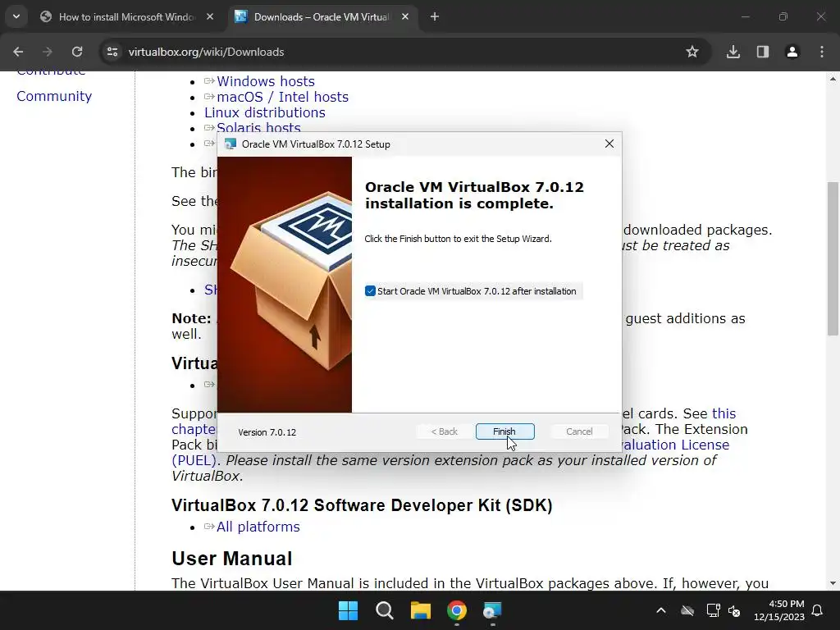Open the (PUEL) license link
The image size is (840, 630).
194,460
